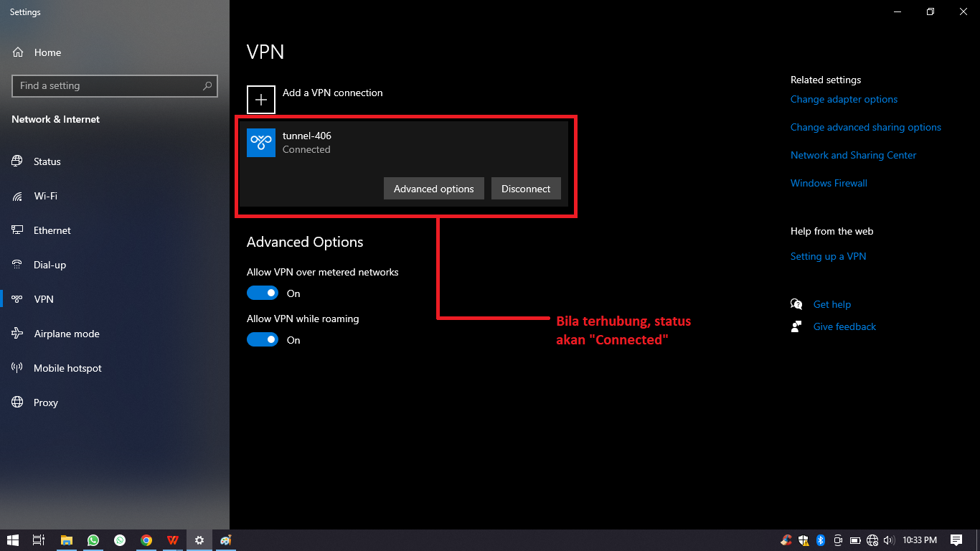Click the volume speaker tray icon
Screen dimensions: 980x551
(x=890, y=540)
